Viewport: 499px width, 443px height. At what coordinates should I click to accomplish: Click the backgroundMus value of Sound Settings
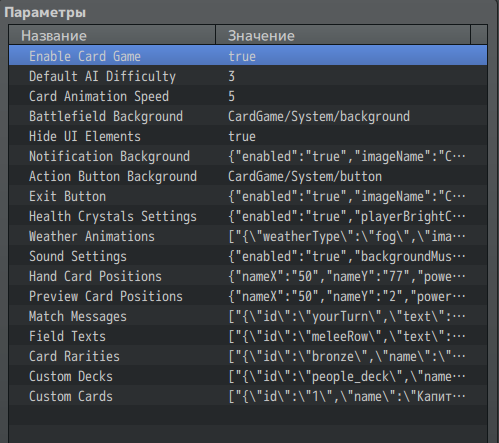click(347, 256)
